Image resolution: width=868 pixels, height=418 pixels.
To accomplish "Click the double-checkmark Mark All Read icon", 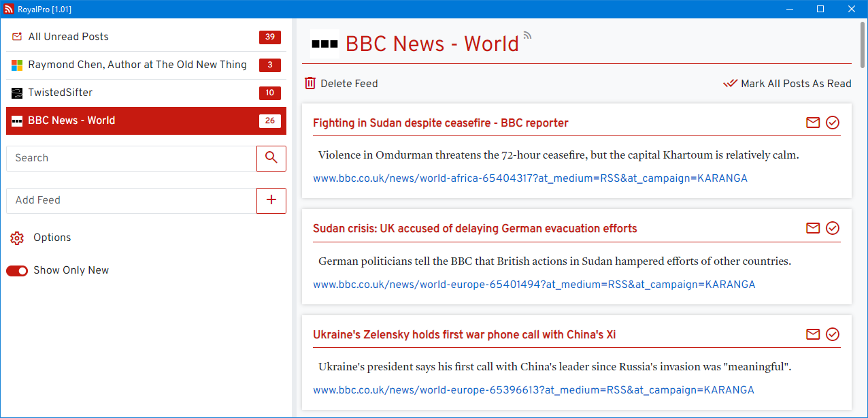I will point(730,84).
